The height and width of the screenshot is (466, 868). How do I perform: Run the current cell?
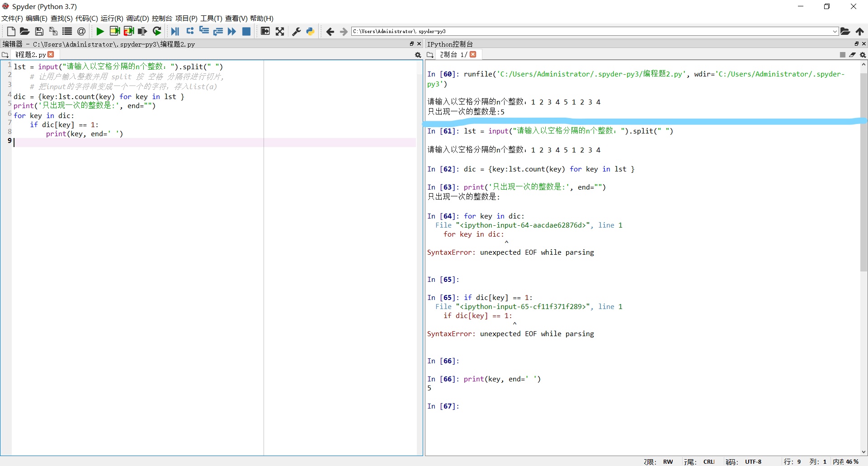point(115,31)
